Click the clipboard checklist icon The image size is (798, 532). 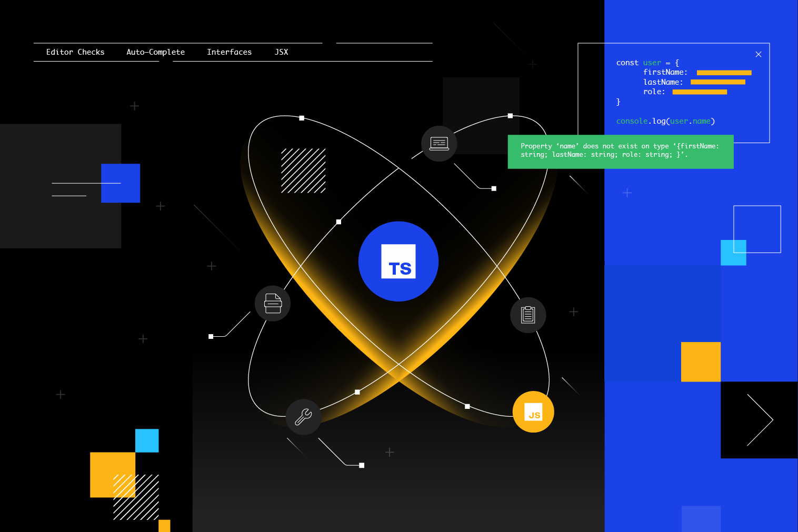(528, 315)
